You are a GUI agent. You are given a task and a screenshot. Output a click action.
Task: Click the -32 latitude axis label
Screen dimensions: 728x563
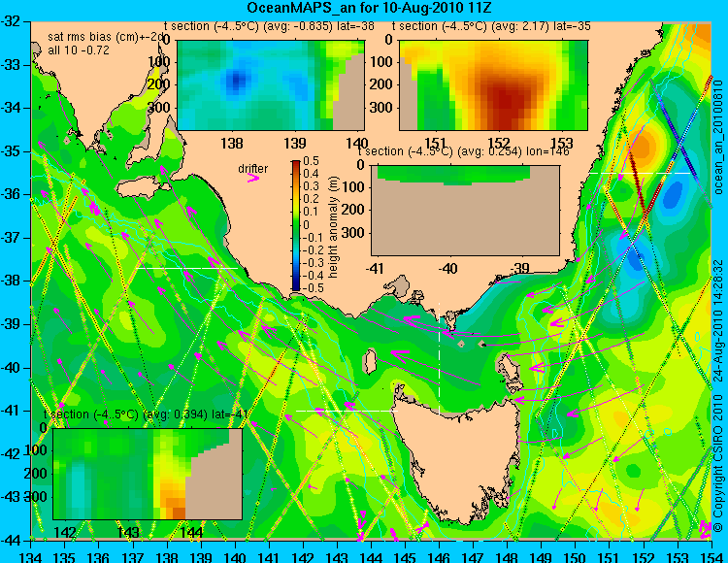click(x=12, y=21)
